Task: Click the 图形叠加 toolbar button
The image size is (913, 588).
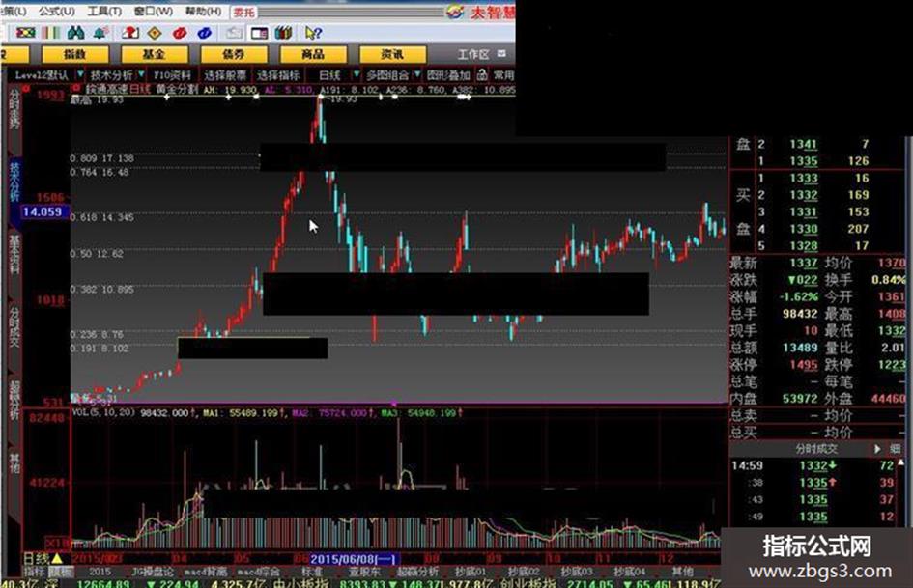Action: point(448,75)
